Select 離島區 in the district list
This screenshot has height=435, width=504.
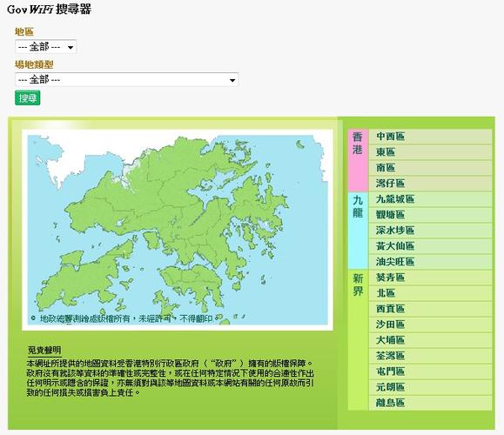pyautogui.click(x=430, y=403)
